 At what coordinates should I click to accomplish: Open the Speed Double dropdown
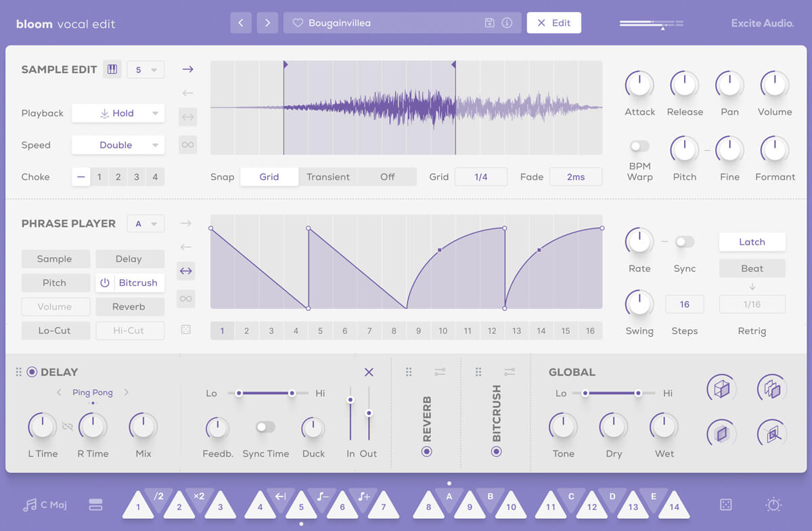(118, 144)
